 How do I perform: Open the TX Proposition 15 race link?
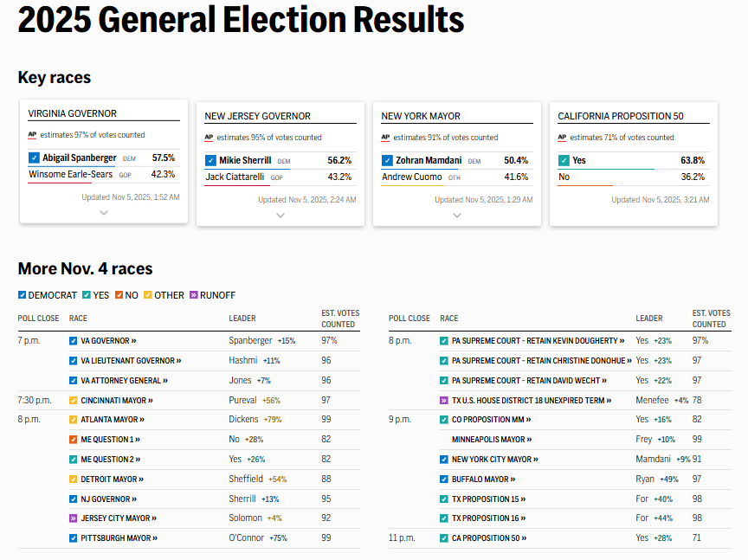(x=488, y=499)
